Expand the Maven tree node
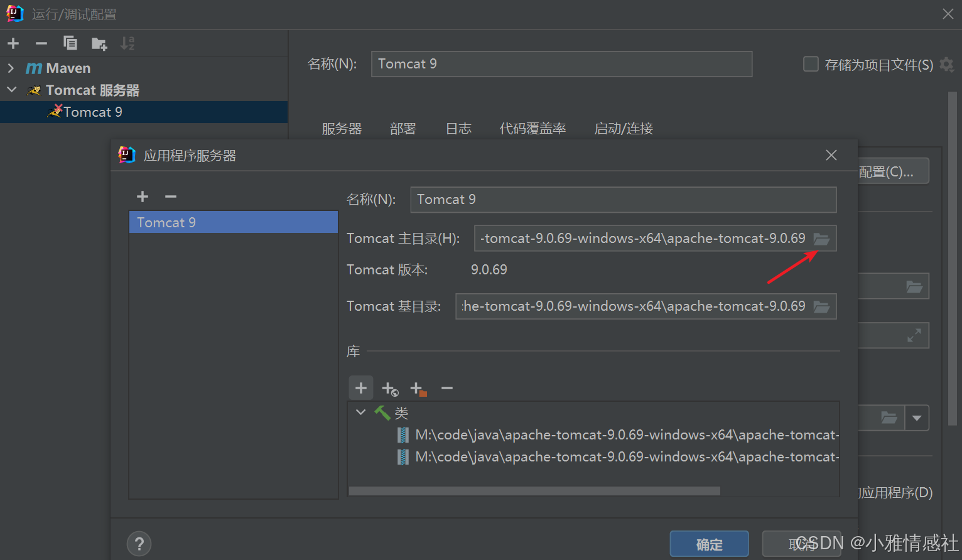The image size is (962, 560). 11,68
